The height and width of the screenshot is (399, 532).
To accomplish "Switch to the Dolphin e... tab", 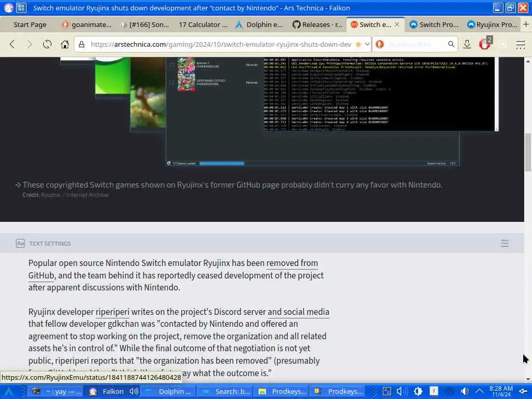I will click(x=260, y=25).
